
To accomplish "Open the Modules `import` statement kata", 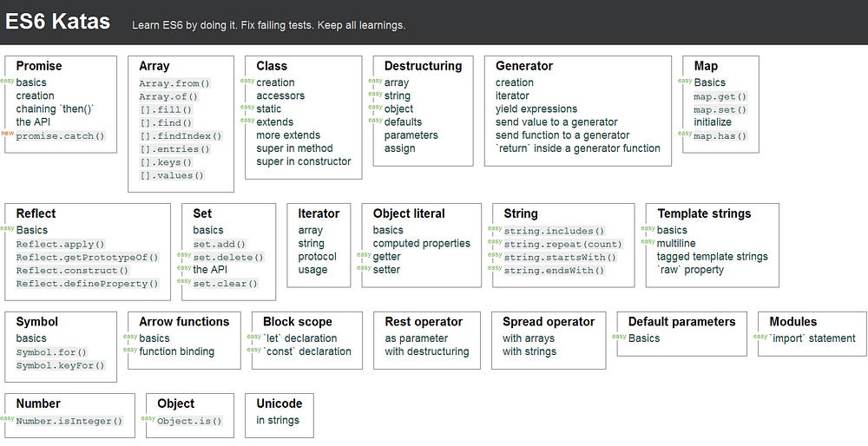I will [x=812, y=338].
